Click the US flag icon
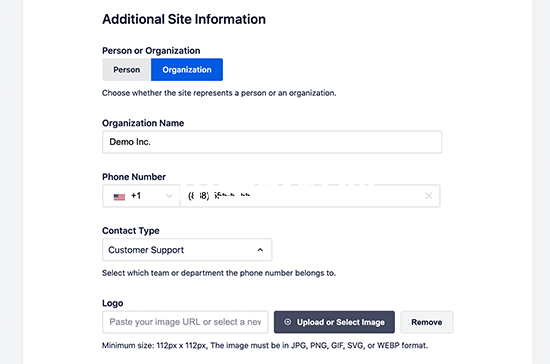The width and height of the screenshot is (550, 364). (x=119, y=197)
